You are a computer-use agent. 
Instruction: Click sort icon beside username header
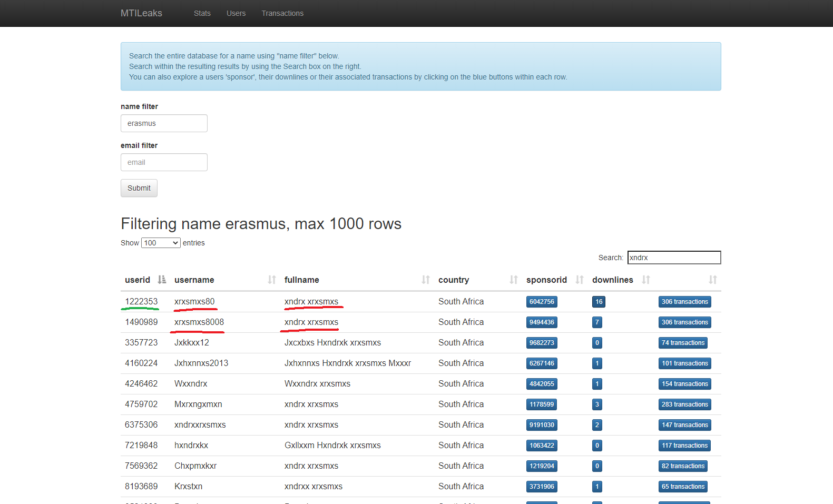[x=272, y=280]
